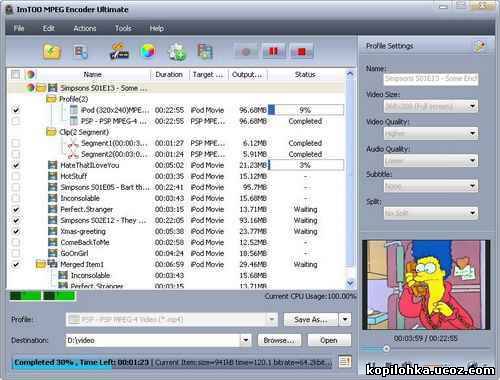Screen dimensions: 500x380
Task: Open the Help menu
Action: pos(156,28)
